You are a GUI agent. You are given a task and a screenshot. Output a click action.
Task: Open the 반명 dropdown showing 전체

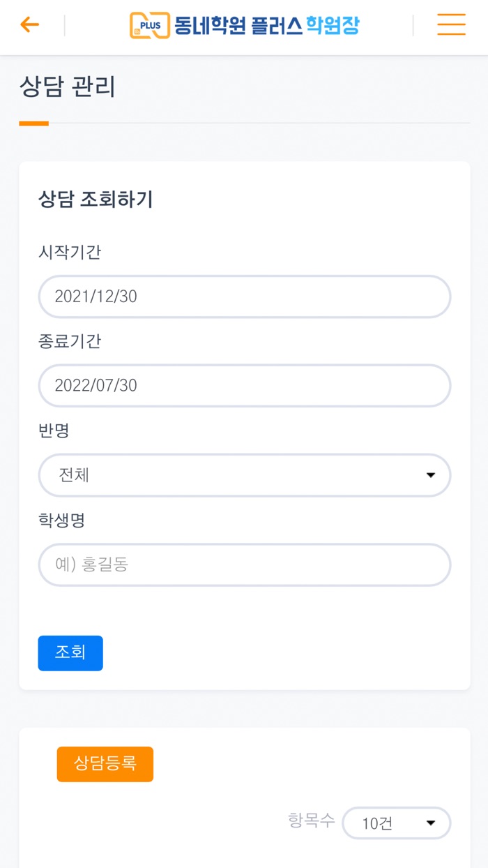click(x=244, y=475)
